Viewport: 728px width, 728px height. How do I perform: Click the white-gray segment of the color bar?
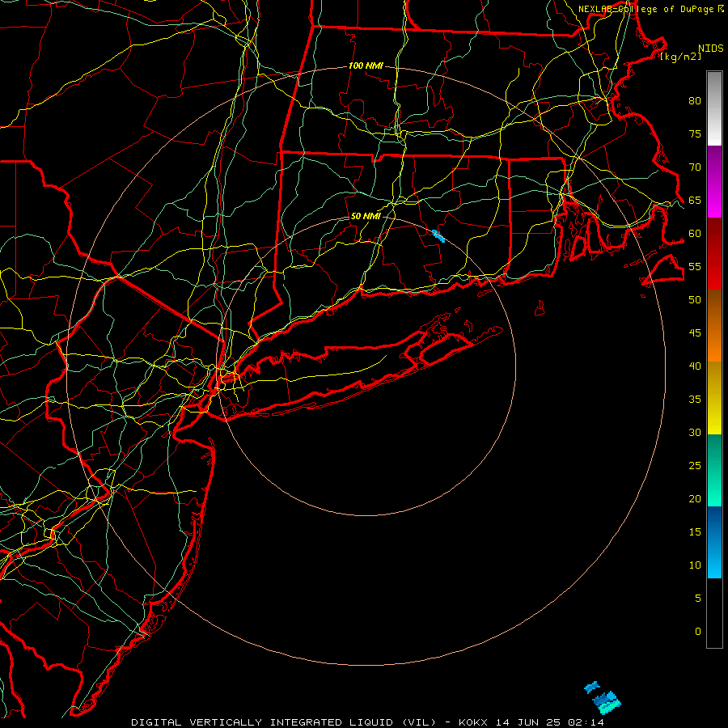click(x=714, y=108)
